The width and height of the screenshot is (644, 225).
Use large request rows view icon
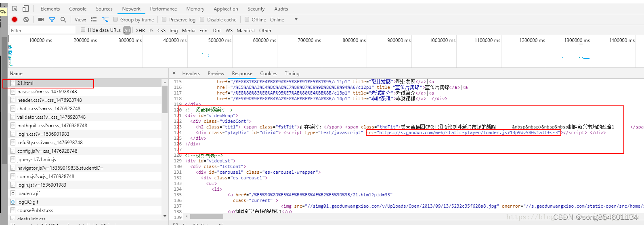(94, 19)
